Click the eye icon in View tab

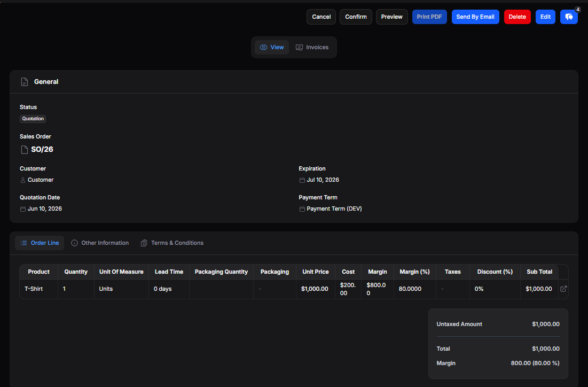[x=264, y=47]
